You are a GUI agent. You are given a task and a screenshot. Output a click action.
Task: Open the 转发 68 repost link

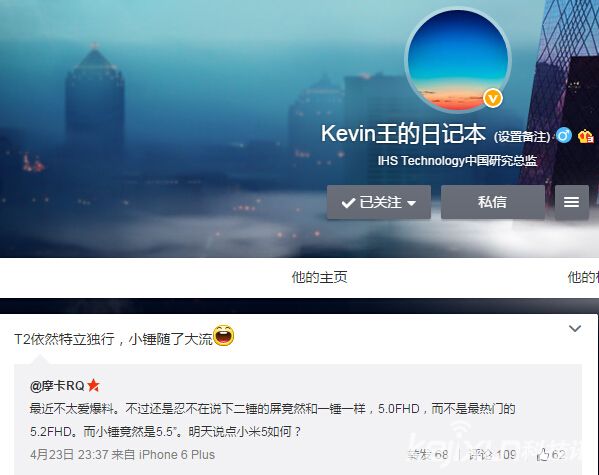coord(428,455)
